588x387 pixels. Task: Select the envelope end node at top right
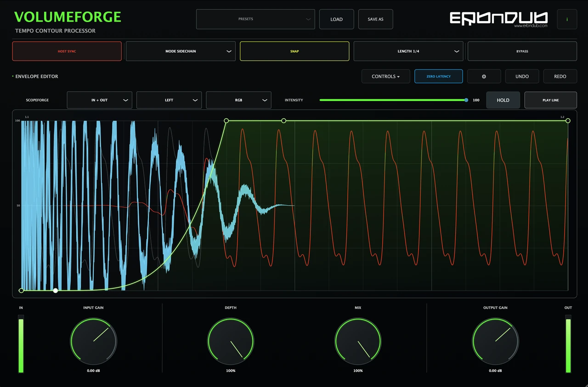[x=568, y=121]
